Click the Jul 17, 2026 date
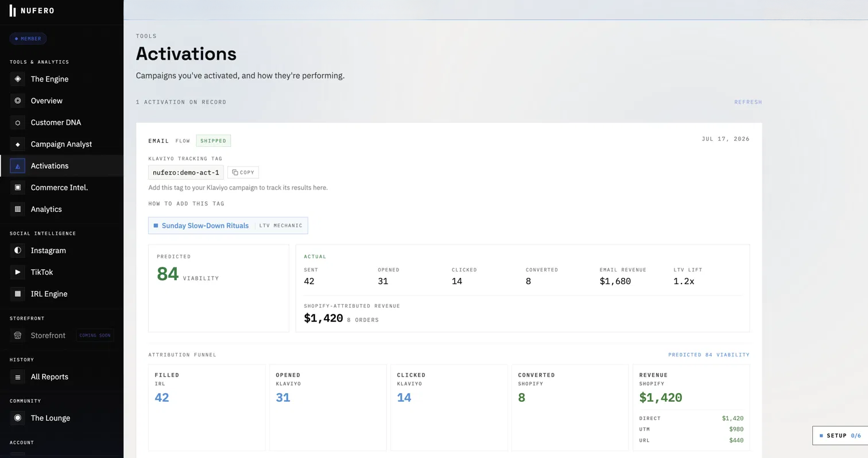Image resolution: width=868 pixels, height=458 pixels. click(x=726, y=139)
